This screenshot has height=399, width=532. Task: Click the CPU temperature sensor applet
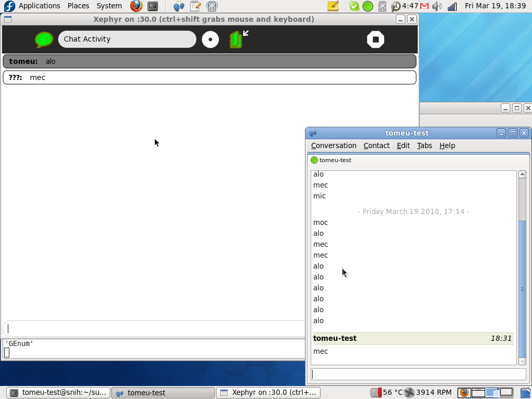(386, 393)
